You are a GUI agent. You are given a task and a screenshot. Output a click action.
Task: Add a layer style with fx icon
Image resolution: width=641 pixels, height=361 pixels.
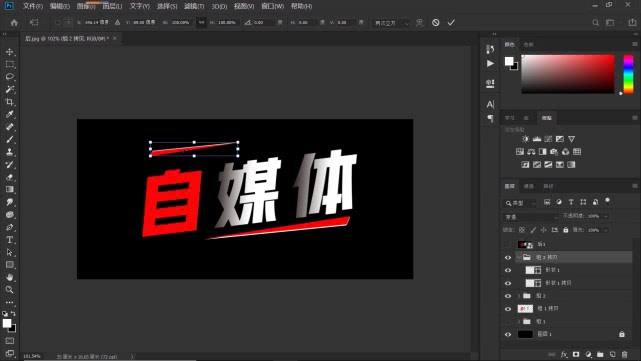pos(564,354)
